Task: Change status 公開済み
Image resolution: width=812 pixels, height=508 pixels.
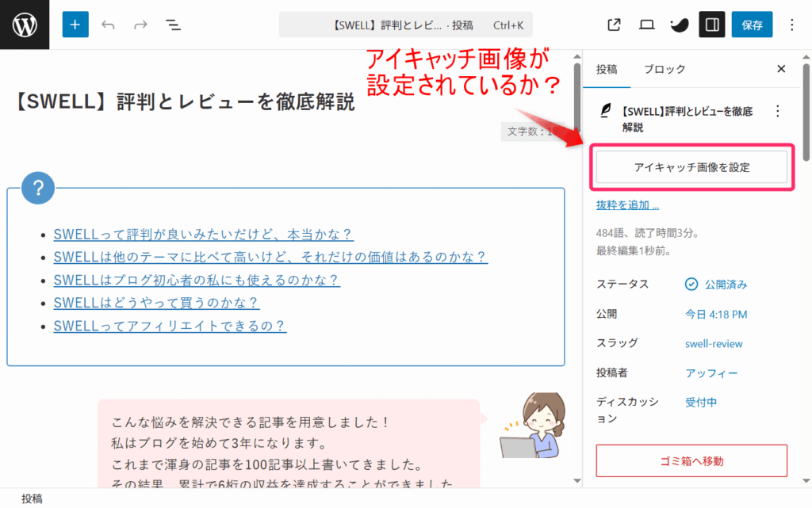Action: (716, 284)
